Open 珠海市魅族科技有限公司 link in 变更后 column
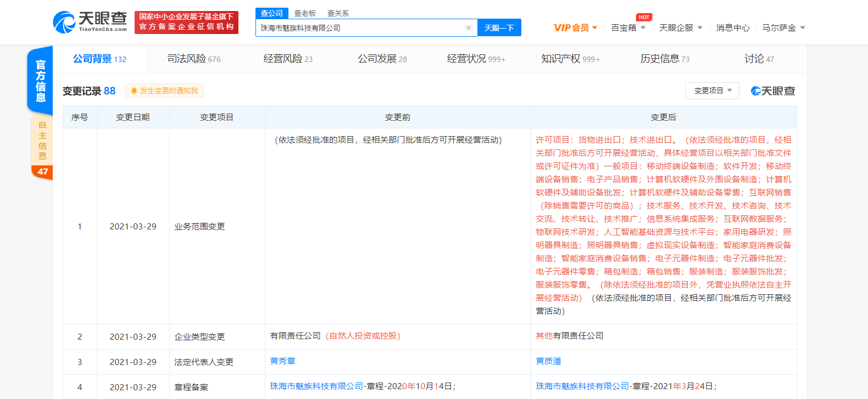 pyautogui.click(x=582, y=386)
